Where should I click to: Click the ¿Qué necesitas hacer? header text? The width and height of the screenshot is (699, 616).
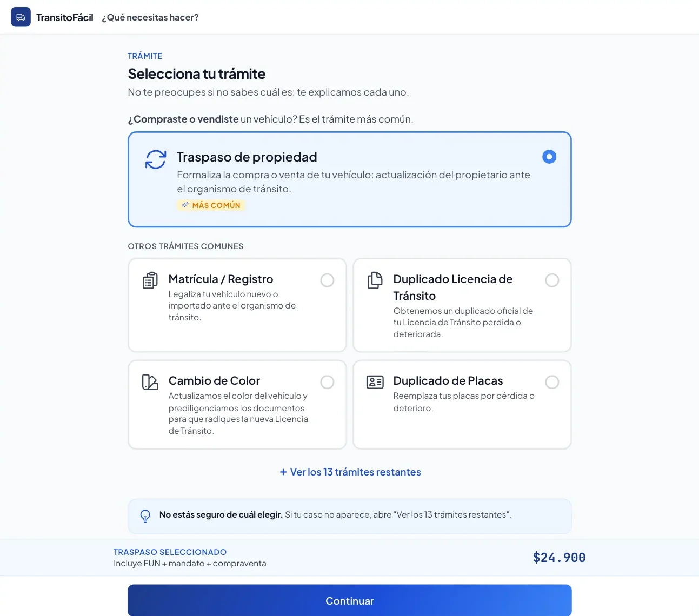[150, 17]
